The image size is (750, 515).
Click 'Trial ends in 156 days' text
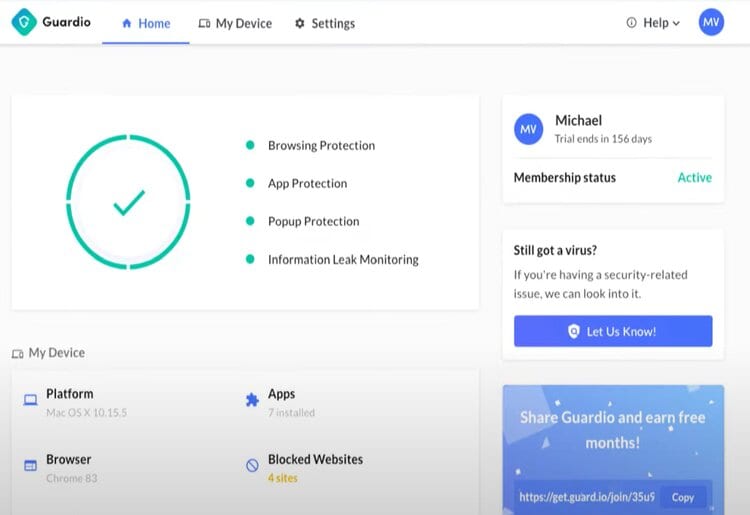point(603,139)
